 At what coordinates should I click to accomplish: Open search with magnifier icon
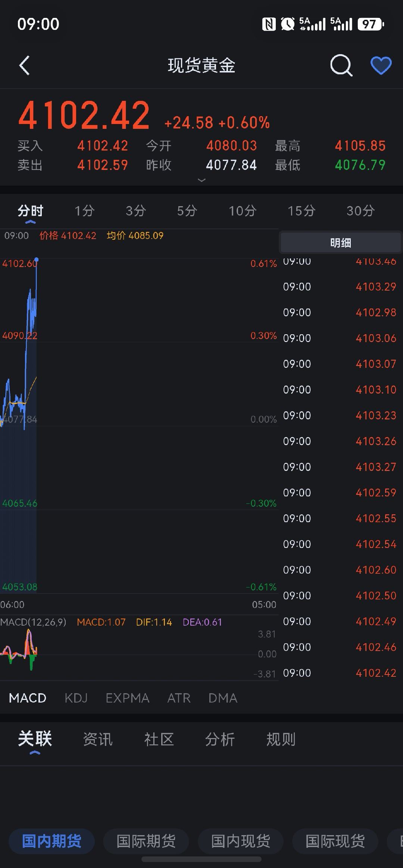coord(341,65)
